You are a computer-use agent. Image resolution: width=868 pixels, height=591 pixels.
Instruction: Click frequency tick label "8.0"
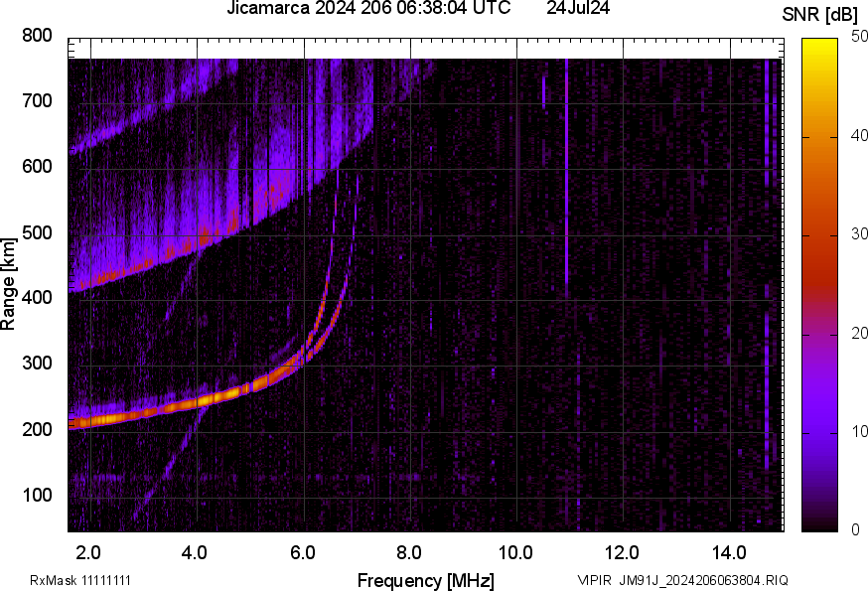tap(409, 552)
